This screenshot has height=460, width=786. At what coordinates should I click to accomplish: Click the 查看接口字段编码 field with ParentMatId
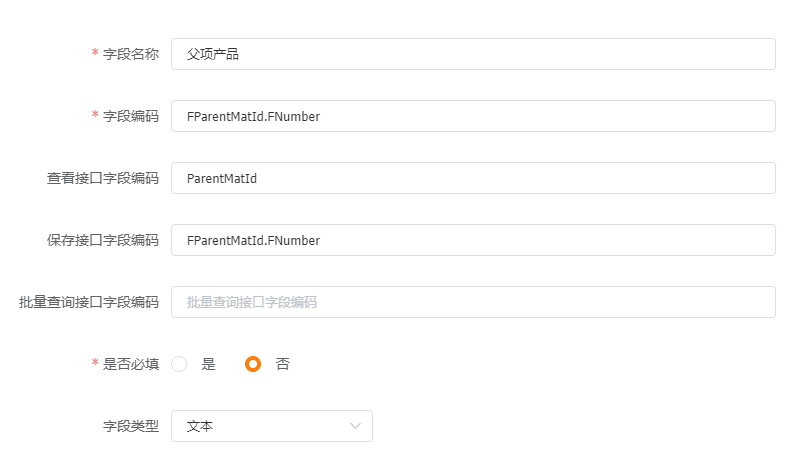tap(473, 178)
